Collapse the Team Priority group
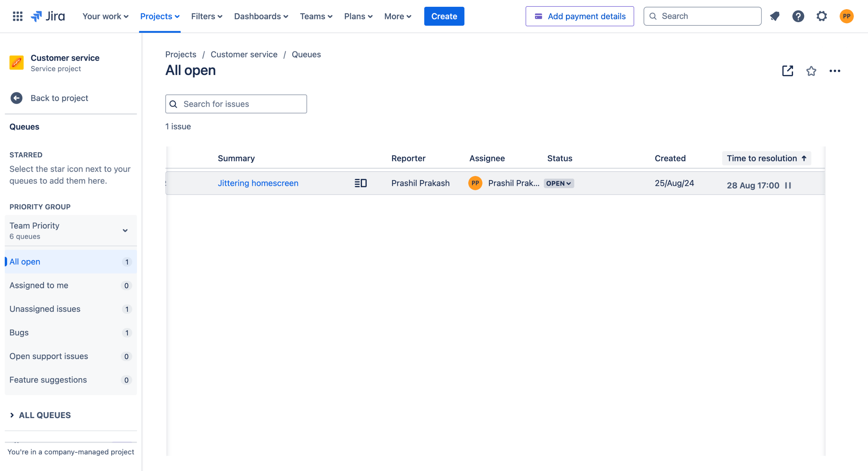The image size is (868, 471). coord(125,231)
